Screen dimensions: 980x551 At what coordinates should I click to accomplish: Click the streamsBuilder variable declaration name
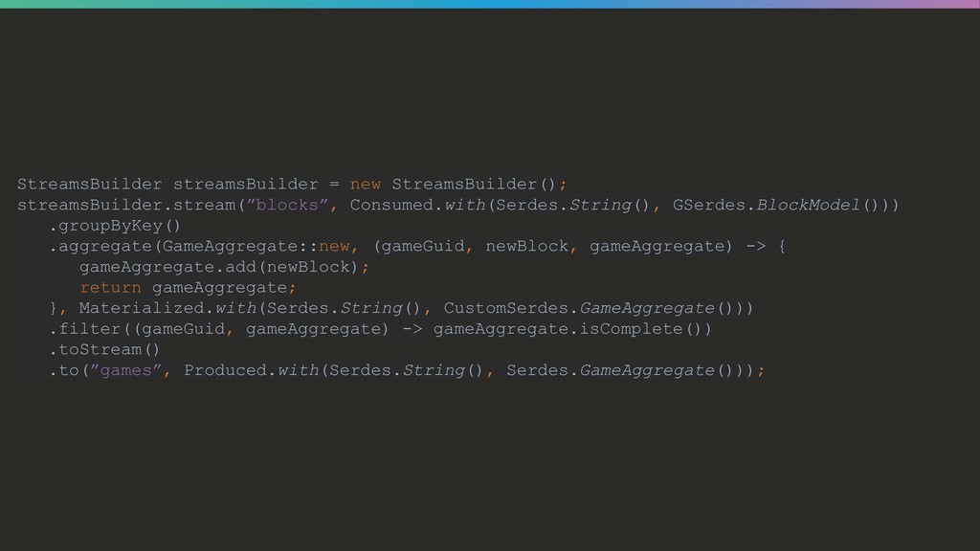(246, 185)
